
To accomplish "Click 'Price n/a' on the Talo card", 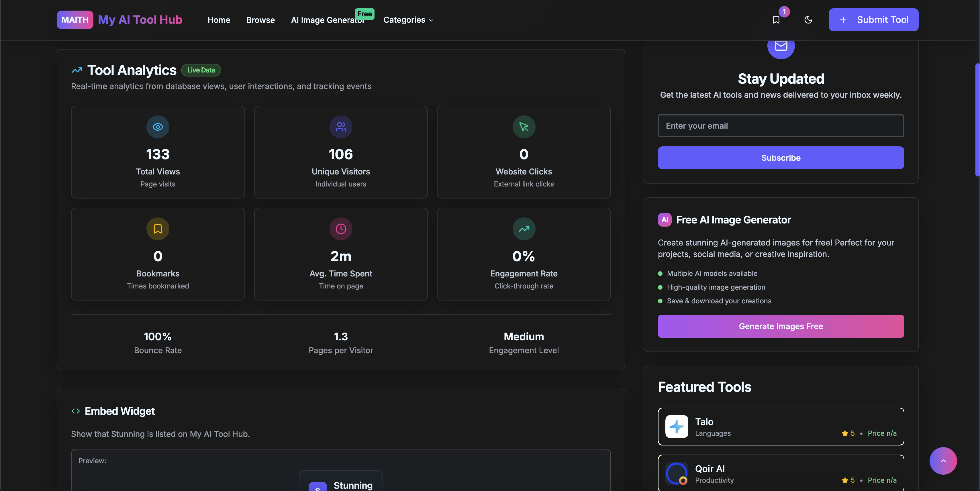I will [x=882, y=434].
